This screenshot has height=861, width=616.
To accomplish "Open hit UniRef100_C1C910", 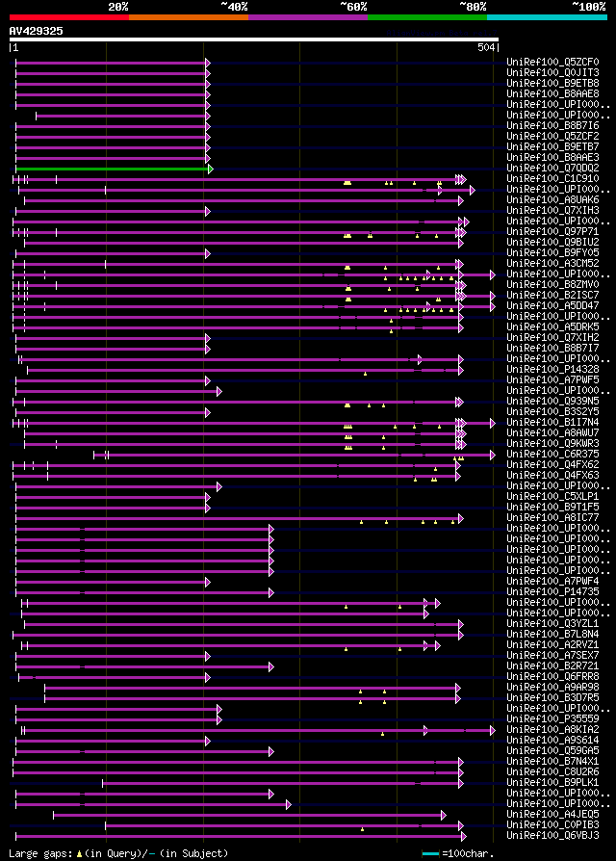I will tap(552, 178).
